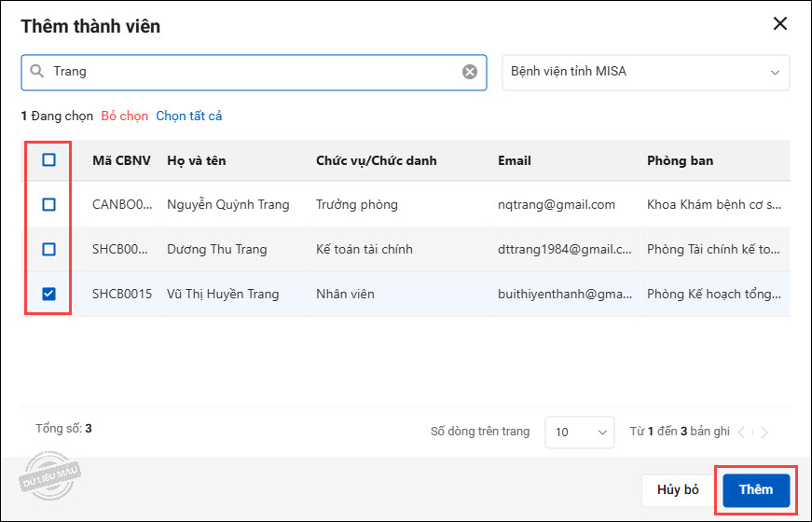
Task: Select Dương Thu Trang's checkbox
Action: (x=49, y=249)
